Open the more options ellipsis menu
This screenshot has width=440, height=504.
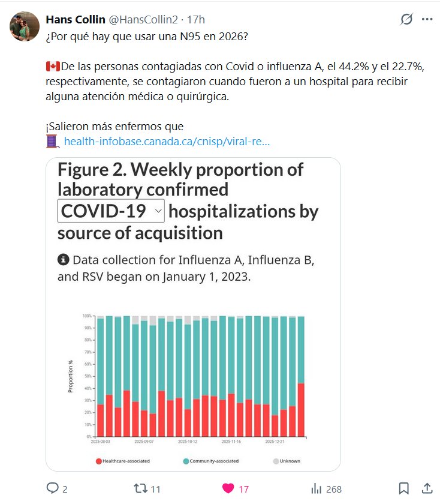427,19
